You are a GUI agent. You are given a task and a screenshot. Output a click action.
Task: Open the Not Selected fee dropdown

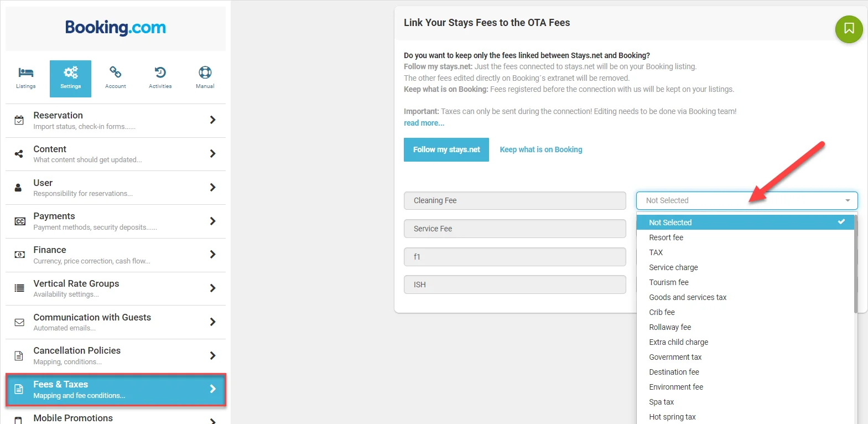(746, 200)
